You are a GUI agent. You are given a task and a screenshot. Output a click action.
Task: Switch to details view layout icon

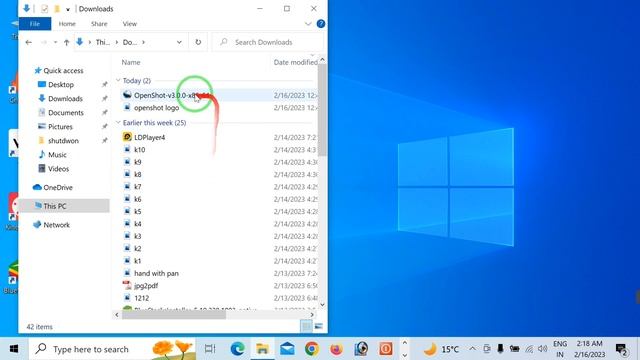point(306,326)
